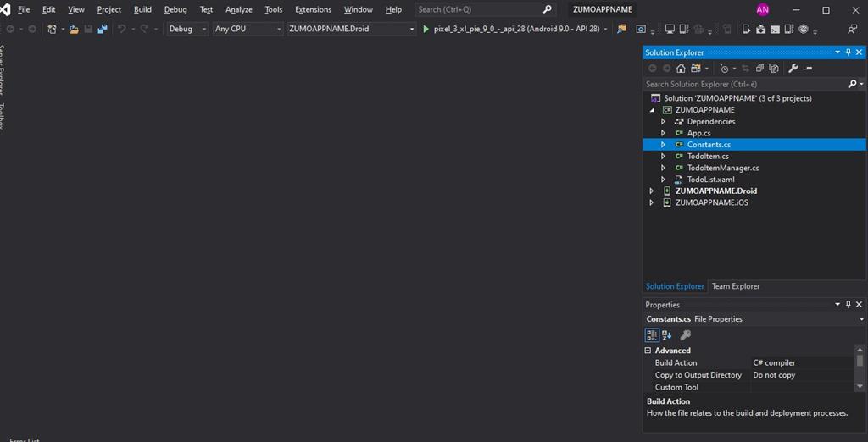Click Alphabetical sort icon in Properties panel

pos(666,334)
